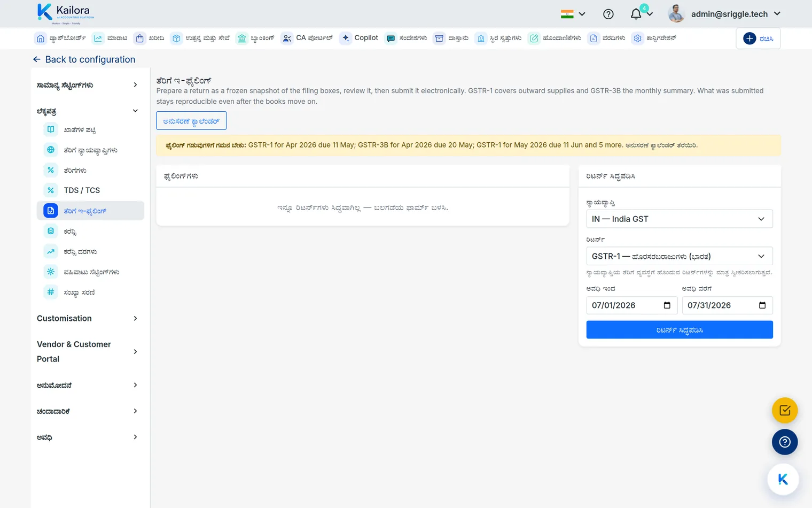Open the TDS / TCS percent icon

51,190
